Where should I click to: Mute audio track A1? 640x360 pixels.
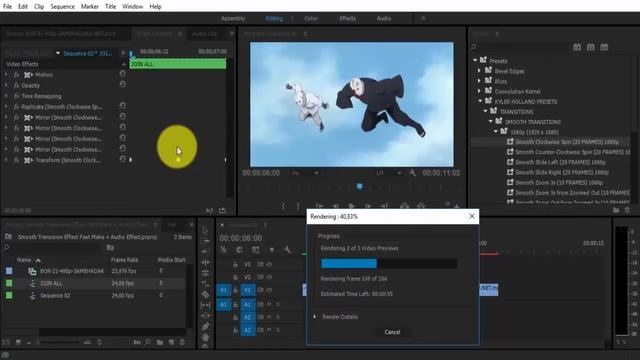(x=269, y=304)
